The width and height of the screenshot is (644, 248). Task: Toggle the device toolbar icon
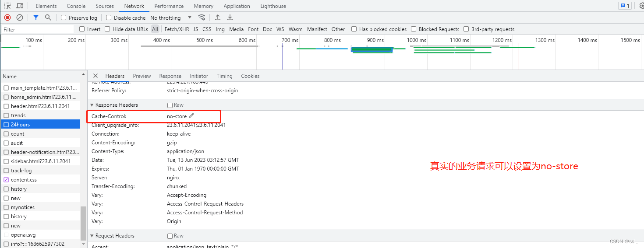click(x=20, y=6)
